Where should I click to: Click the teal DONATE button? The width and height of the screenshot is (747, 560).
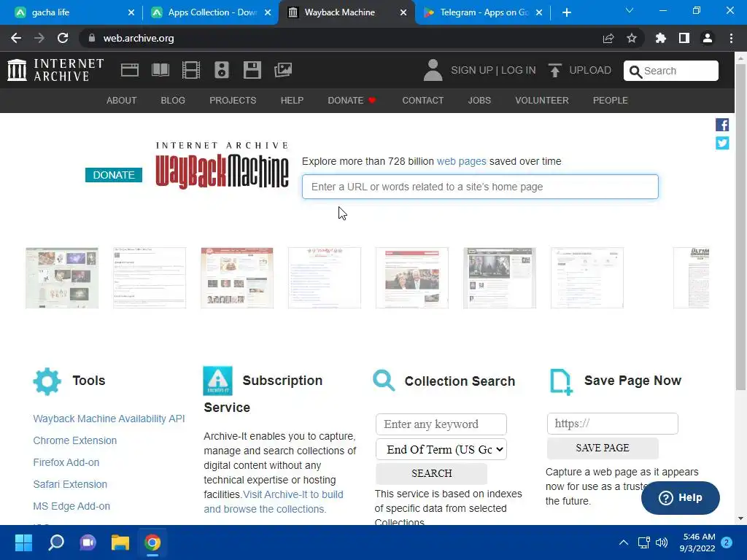pyautogui.click(x=114, y=175)
